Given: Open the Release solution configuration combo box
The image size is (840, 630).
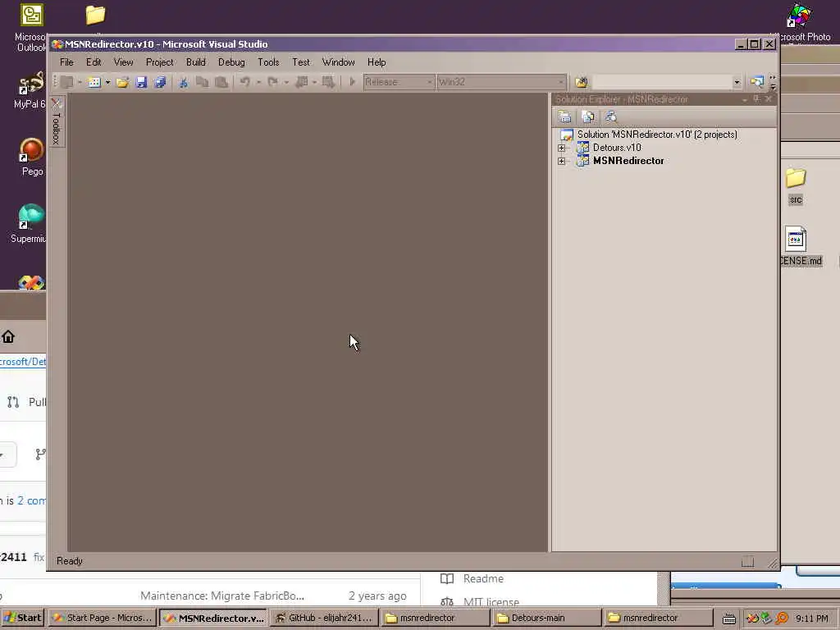Looking at the screenshot, I should 399,82.
